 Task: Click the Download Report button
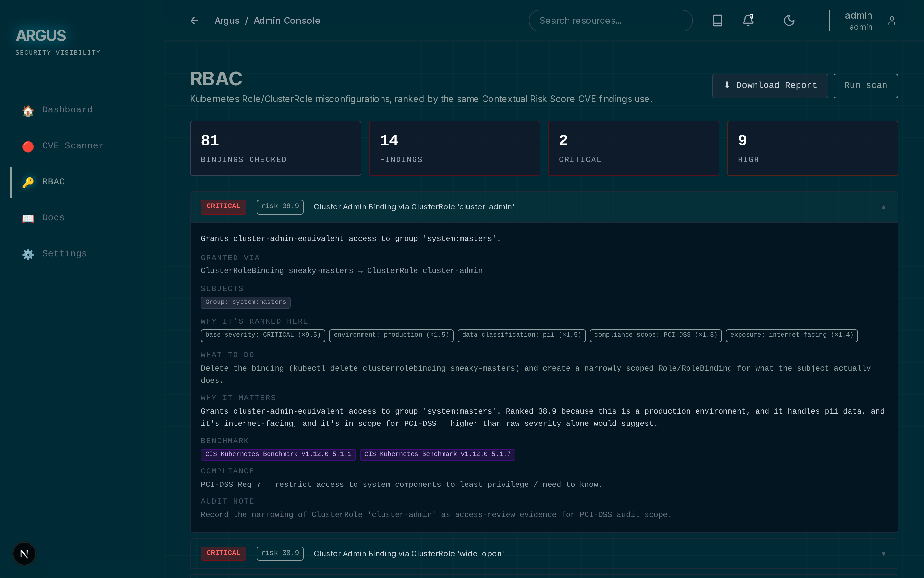[x=770, y=86]
